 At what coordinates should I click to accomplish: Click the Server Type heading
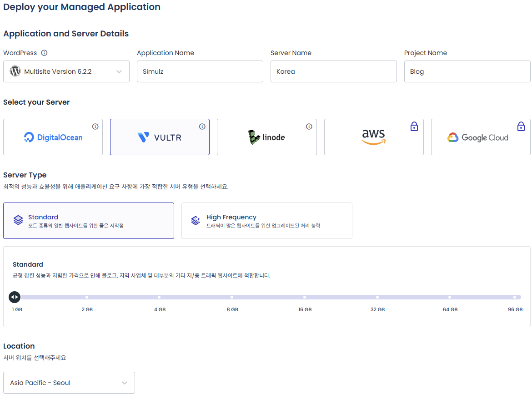pos(25,175)
